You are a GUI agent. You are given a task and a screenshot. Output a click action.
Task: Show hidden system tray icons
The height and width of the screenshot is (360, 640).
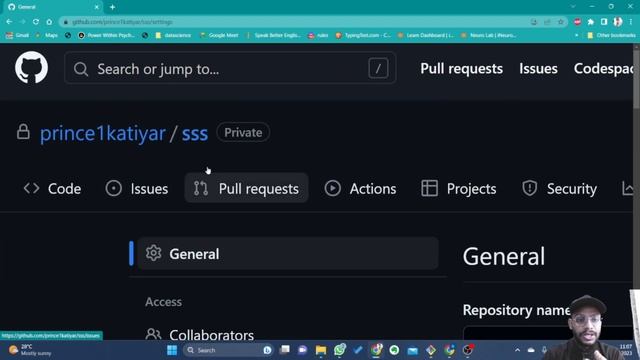click(517, 350)
